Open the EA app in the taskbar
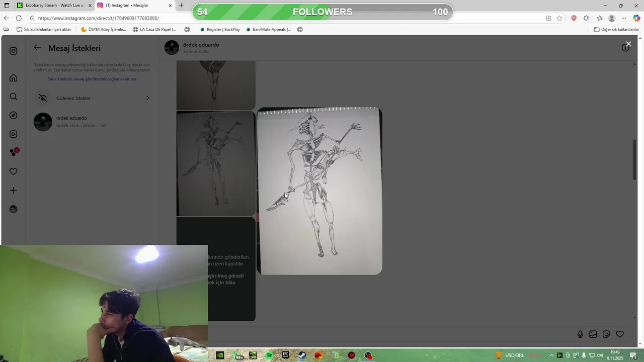This screenshot has width=644, height=362. [318, 355]
